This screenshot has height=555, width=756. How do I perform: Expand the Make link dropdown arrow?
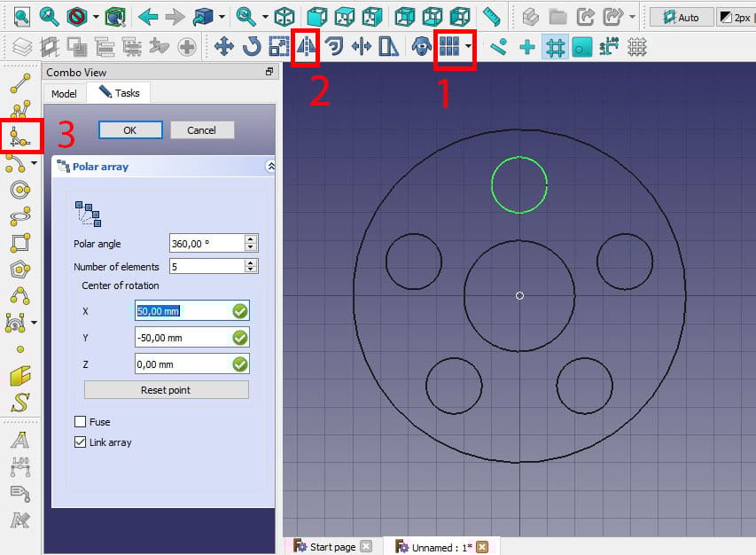pos(632,17)
